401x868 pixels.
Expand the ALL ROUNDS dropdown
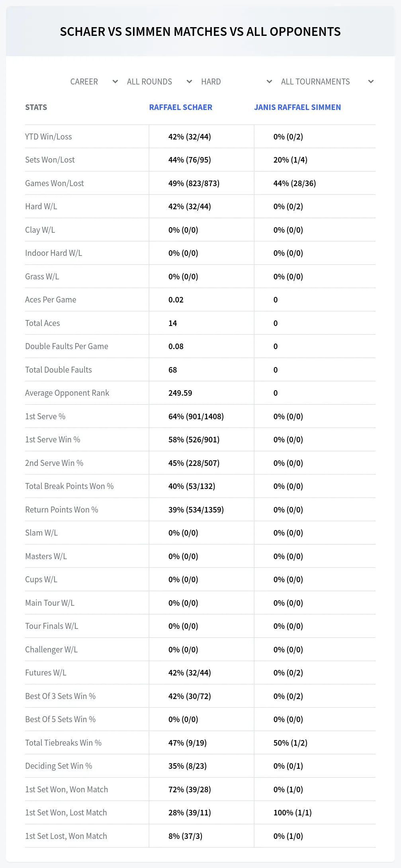pyautogui.click(x=159, y=82)
